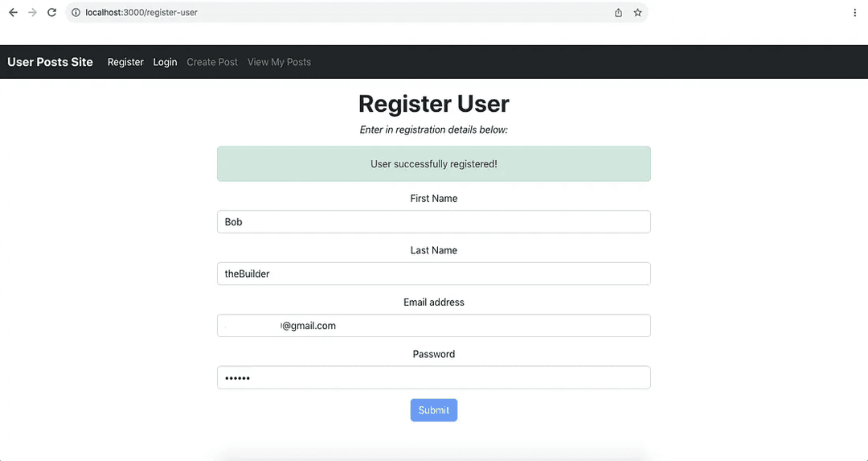Click the address bar URL text
Image resolution: width=868 pixels, height=461 pixels.
[x=141, y=12]
